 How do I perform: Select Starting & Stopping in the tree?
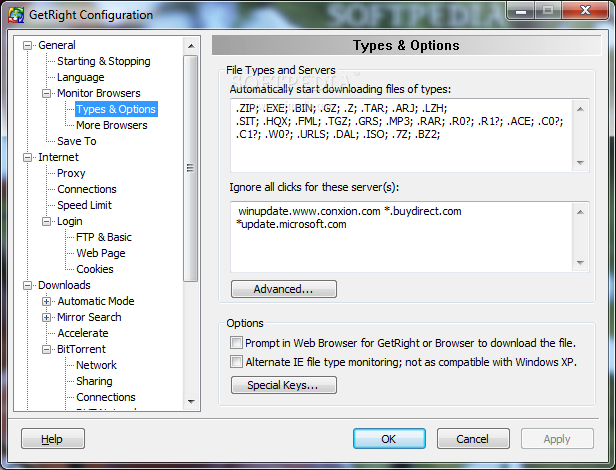(104, 61)
